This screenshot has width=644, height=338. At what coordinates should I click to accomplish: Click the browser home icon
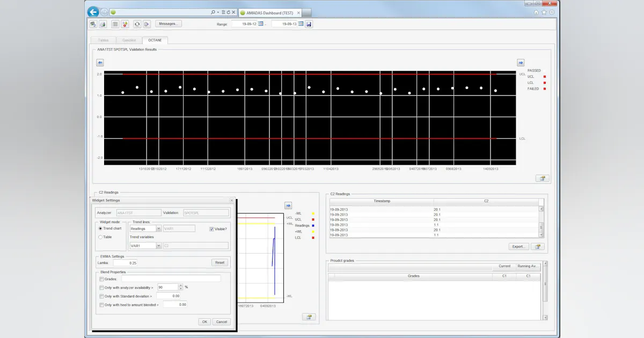tap(536, 12)
